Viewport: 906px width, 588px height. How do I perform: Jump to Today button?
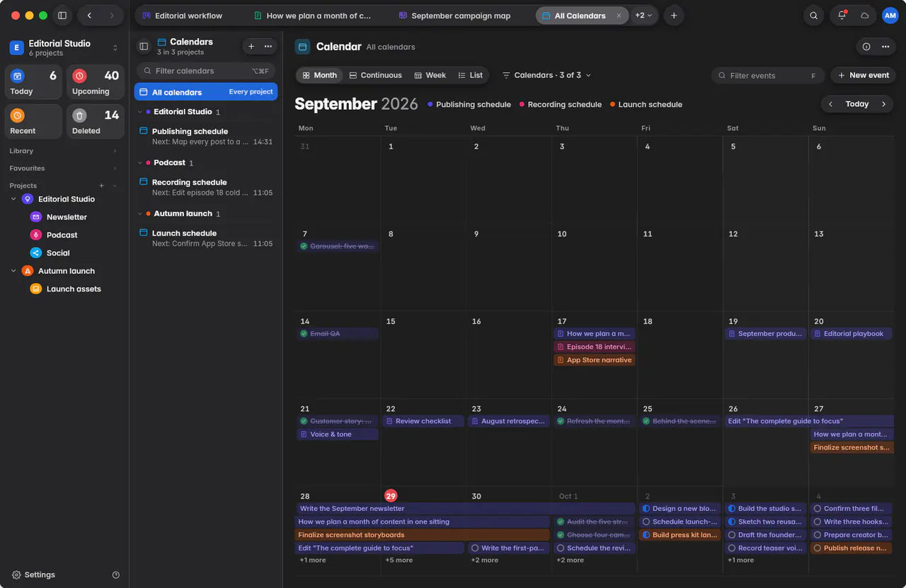(x=856, y=104)
